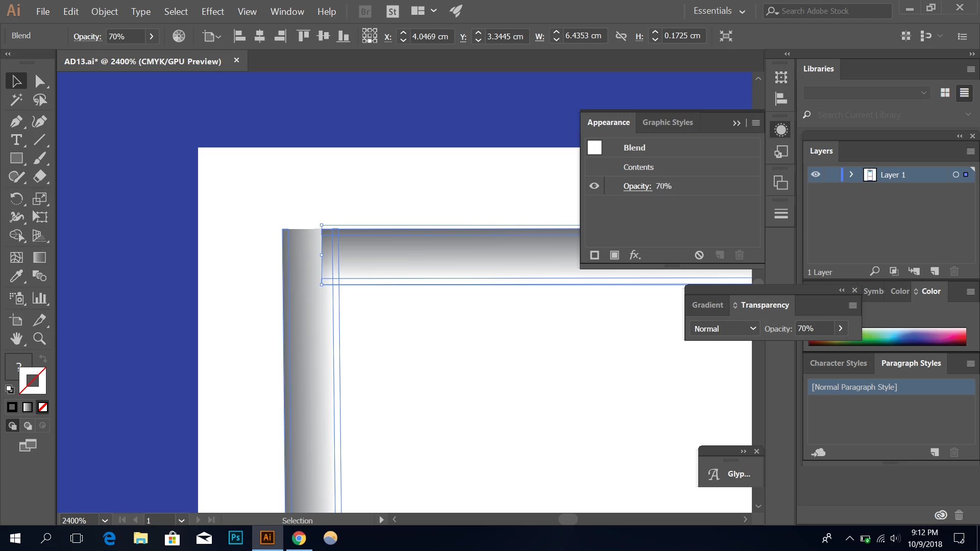Image resolution: width=980 pixels, height=551 pixels.
Task: Click Add New Effect fx button
Action: pyautogui.click(x=634, y=255)
